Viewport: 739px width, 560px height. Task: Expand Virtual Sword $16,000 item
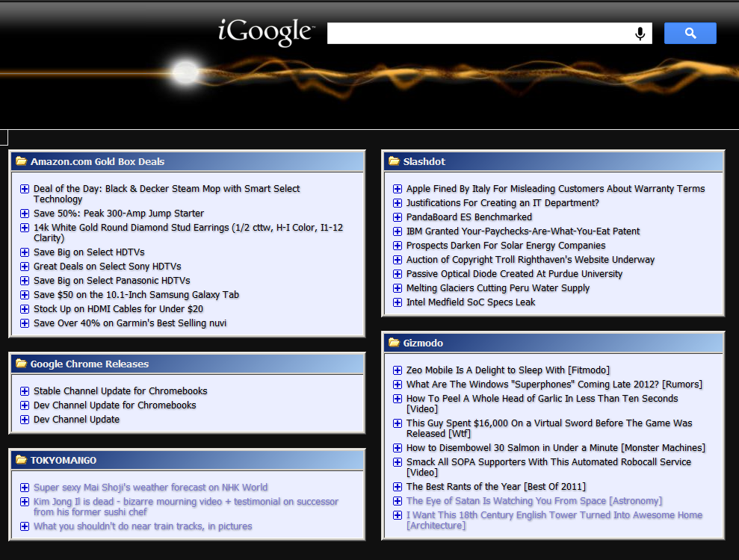pyautogui.click(x=398, y=423)
